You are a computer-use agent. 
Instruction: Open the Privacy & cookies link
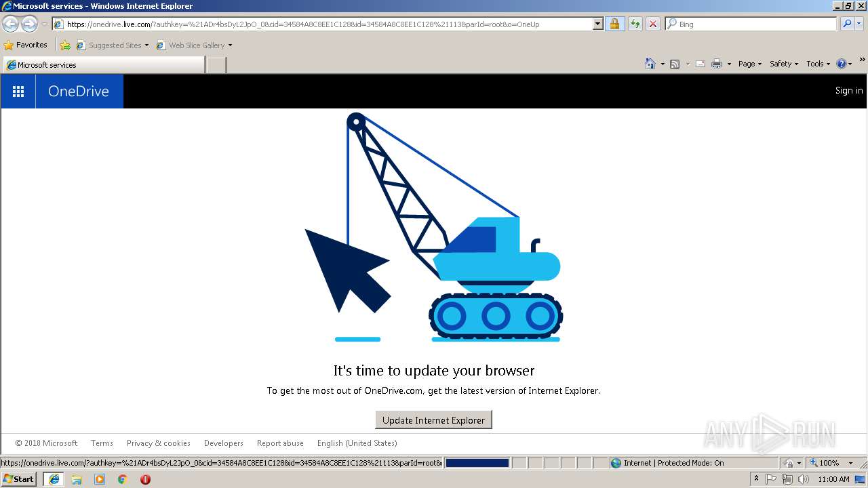click(159, 443)
